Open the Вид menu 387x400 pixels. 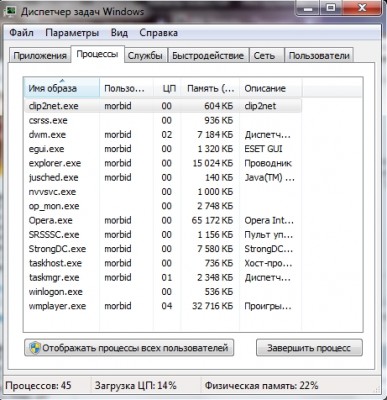pyautogui.click(x=119, y=33)
